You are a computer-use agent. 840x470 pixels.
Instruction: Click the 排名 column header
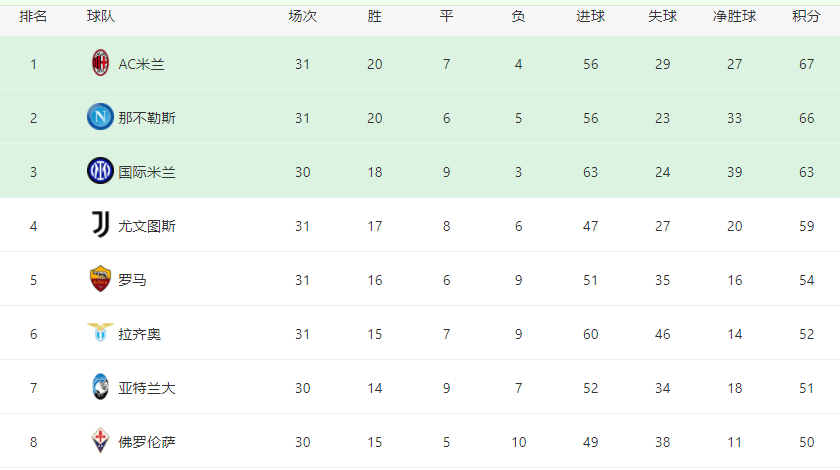click(33, 16)
